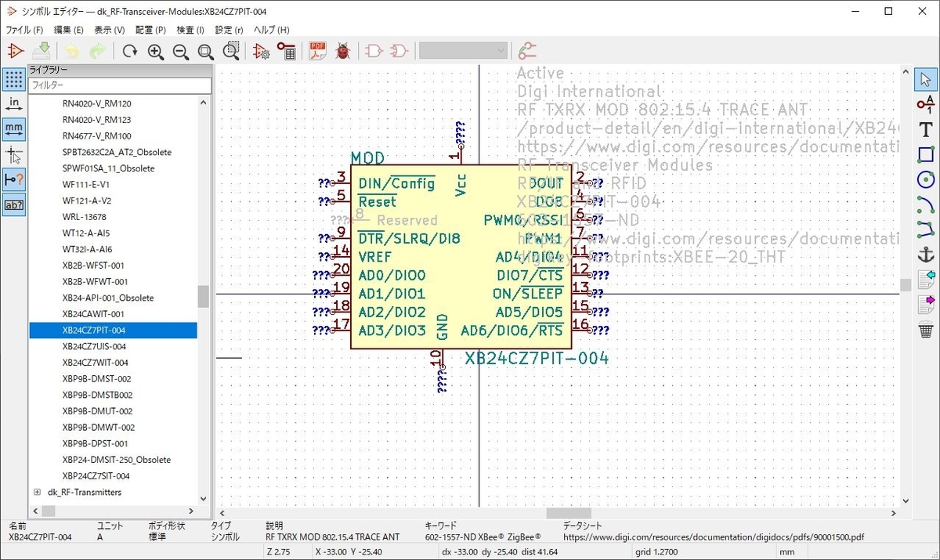Select the add pin tool

click(x=925, y=104)
